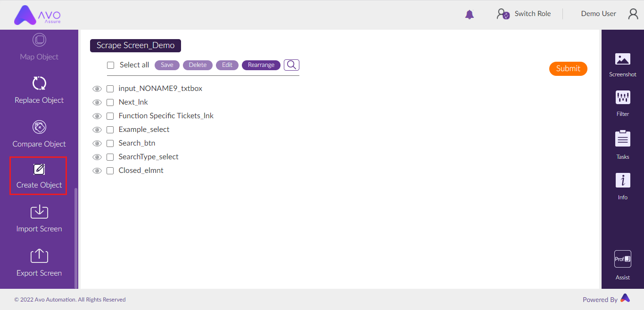Check the input_NONAME9_txtbox checkbox
The width and height of the screenshot is (644, 310).
point(110,89)
